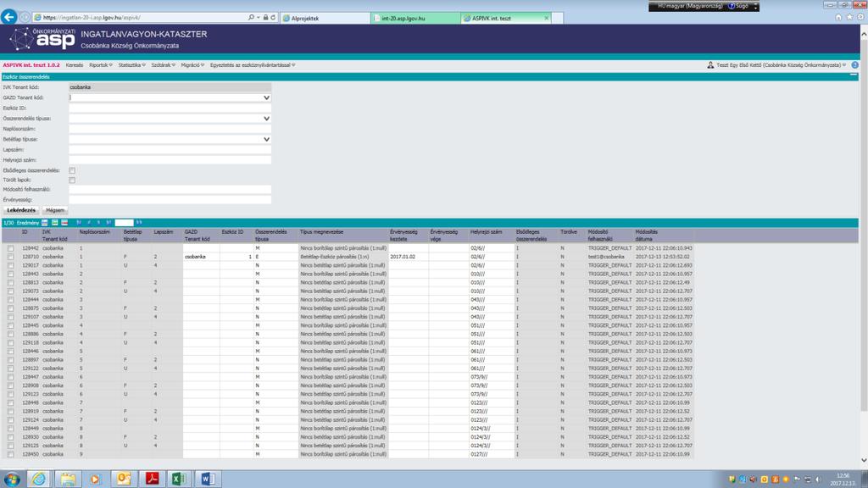Open the browser tools gear icon
Viewport: 868px width, 488px height.
coord(861,17)
